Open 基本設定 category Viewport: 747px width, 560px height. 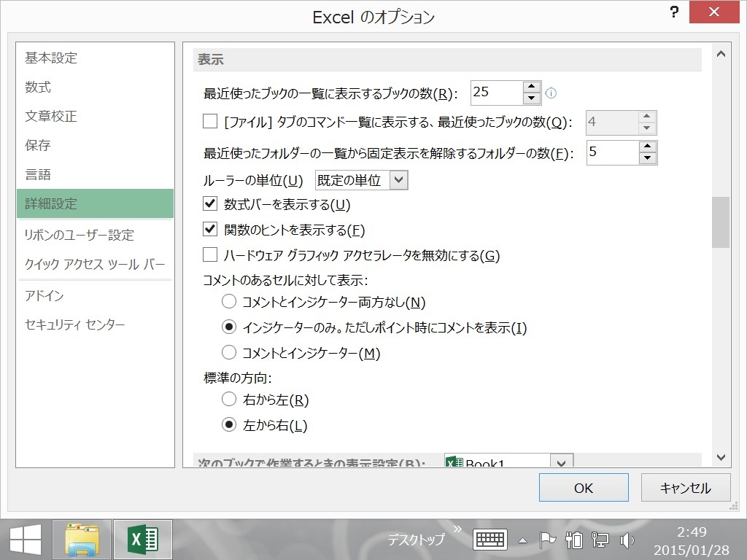96,58
